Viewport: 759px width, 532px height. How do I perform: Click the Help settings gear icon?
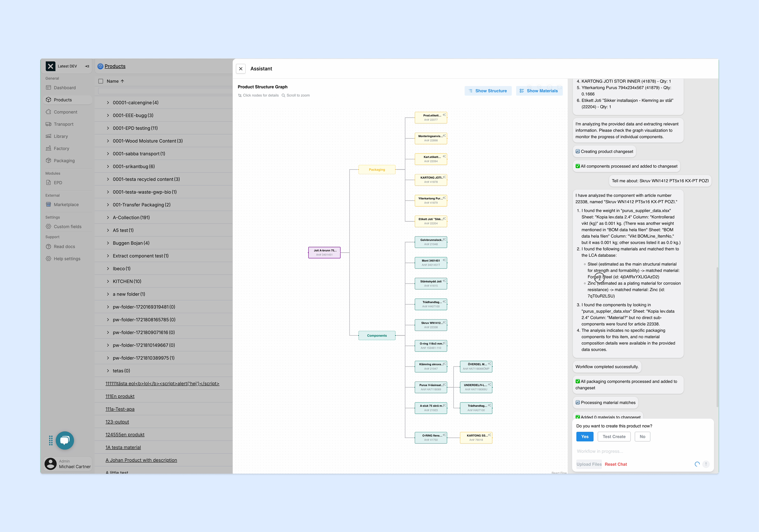(49, 259)
